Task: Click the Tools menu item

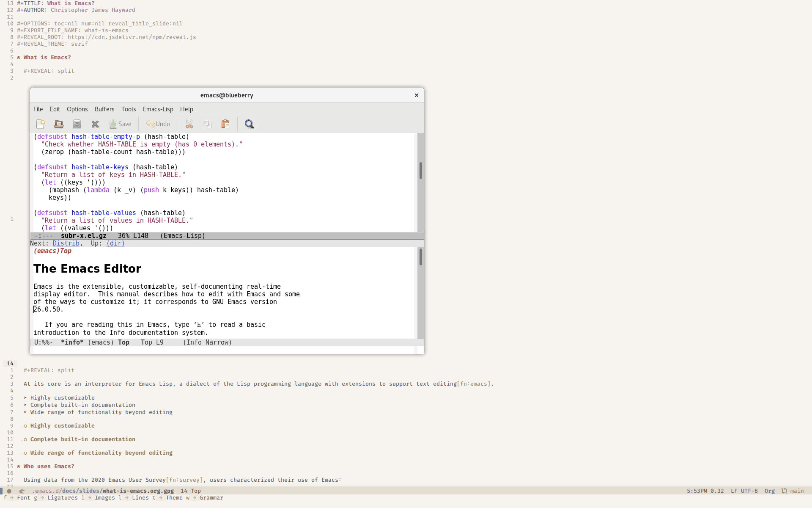Action: 128,109
